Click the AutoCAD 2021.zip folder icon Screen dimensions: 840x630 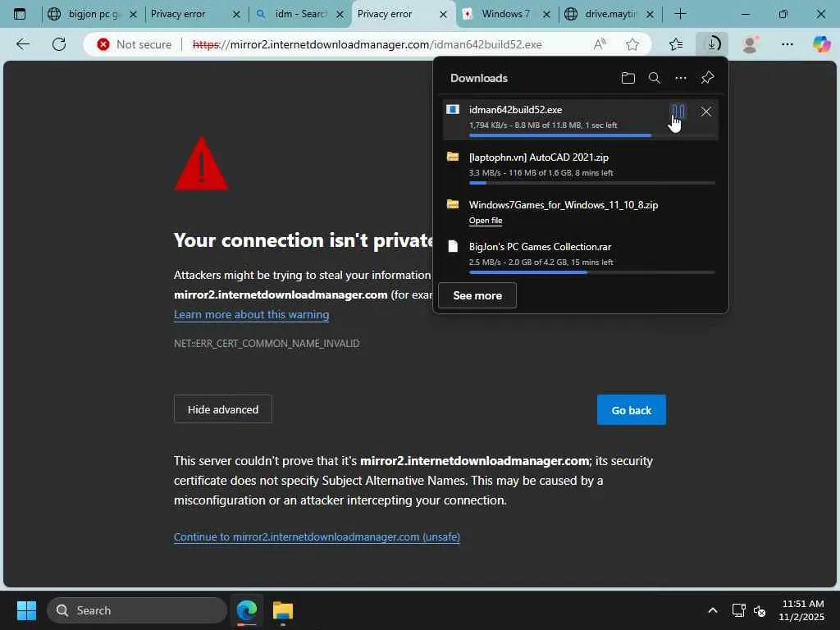(x=453, y=157)
